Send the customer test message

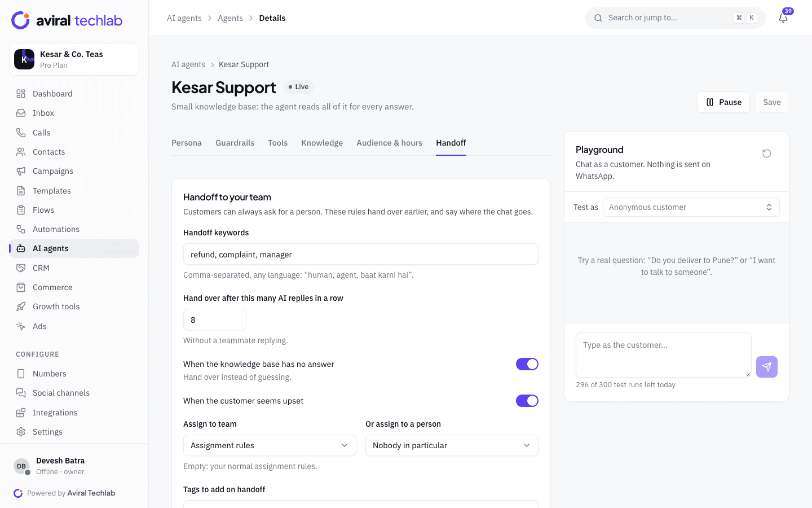pyautogui.click(x=767, y=367)
